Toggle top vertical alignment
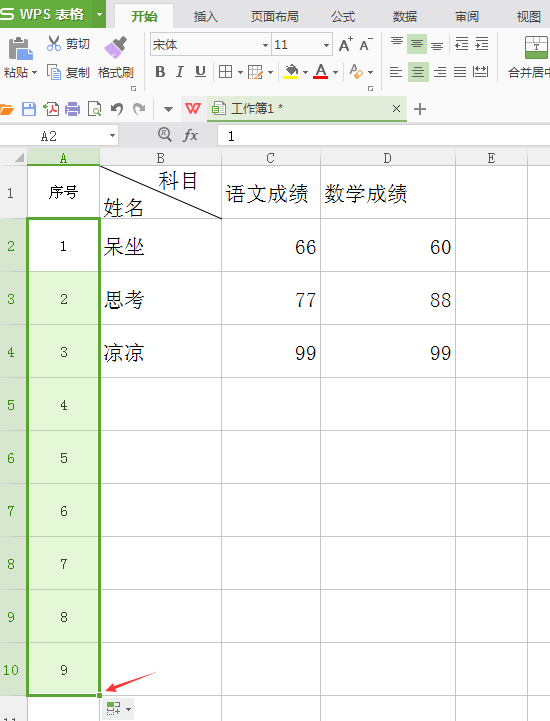The height and width of the screenshot is (721, 550). tap(396, 44)
